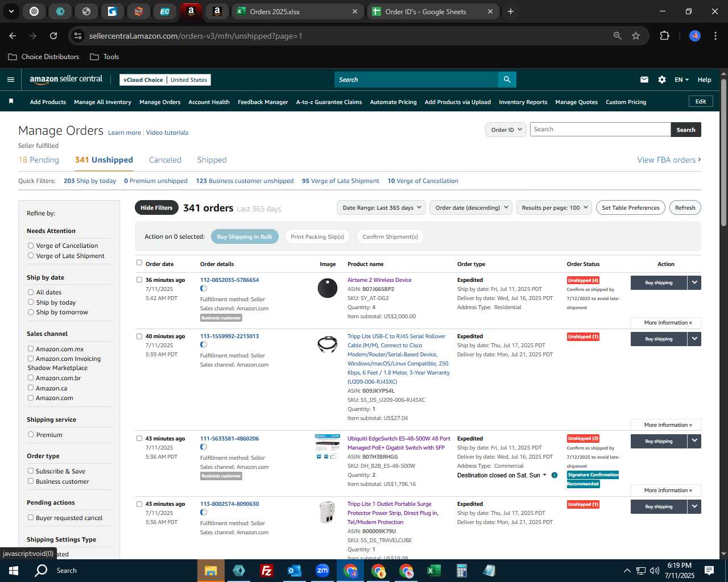Open Windows Start menu
Screen dimensions: 728x582
(x=14, y=571)
